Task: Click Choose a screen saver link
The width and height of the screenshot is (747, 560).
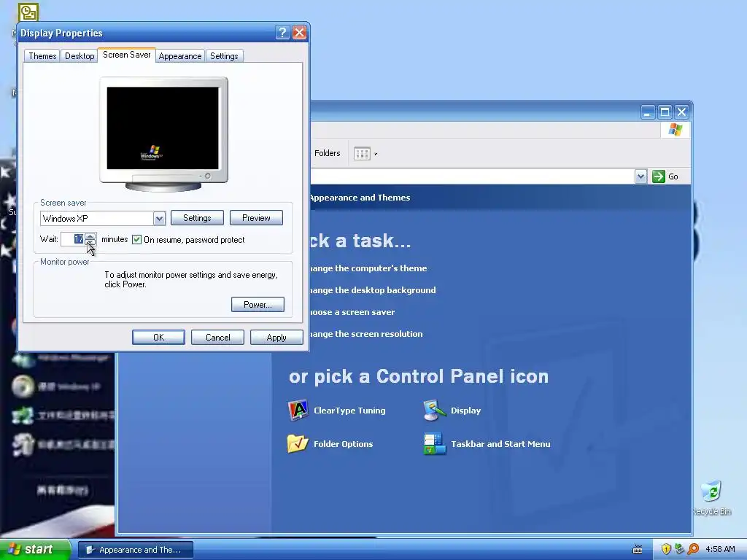Action: (352, 312)
